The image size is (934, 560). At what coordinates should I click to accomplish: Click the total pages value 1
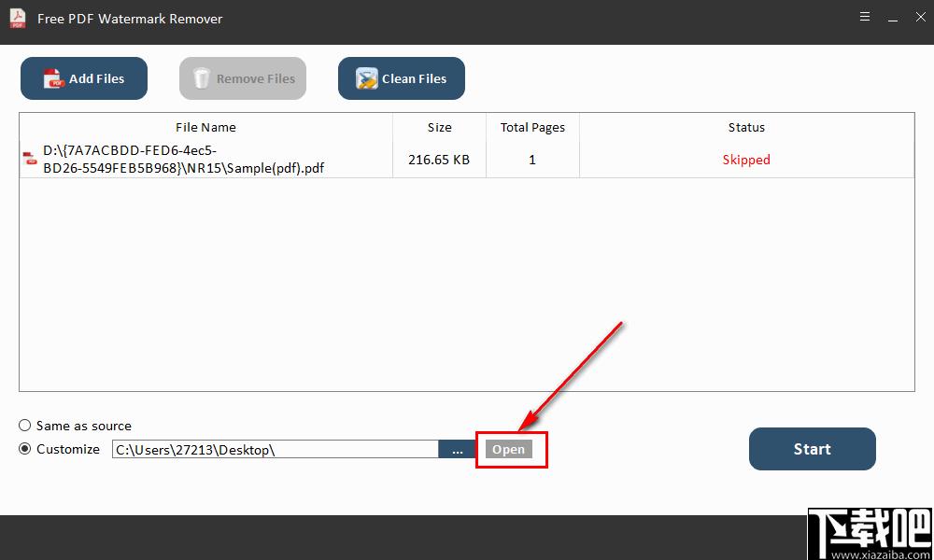coord(532,160)
